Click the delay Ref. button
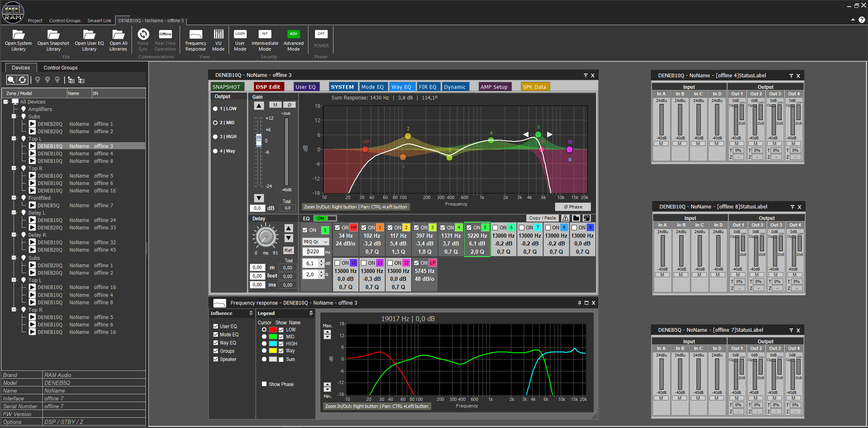 (289, 250)
